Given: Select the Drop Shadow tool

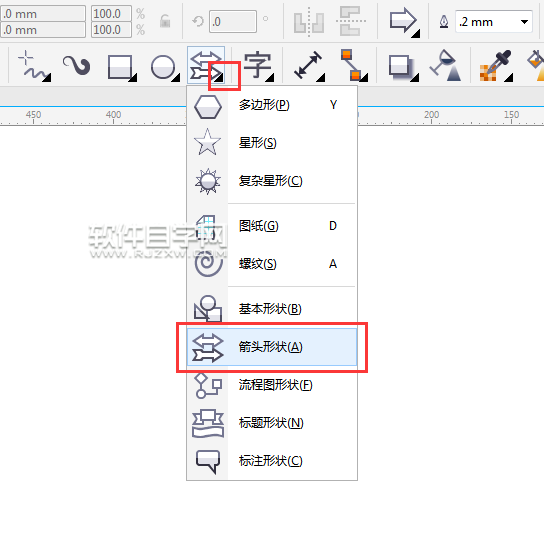Looking at the screenshot, I should pyautogui.click(x=402, y=67).
